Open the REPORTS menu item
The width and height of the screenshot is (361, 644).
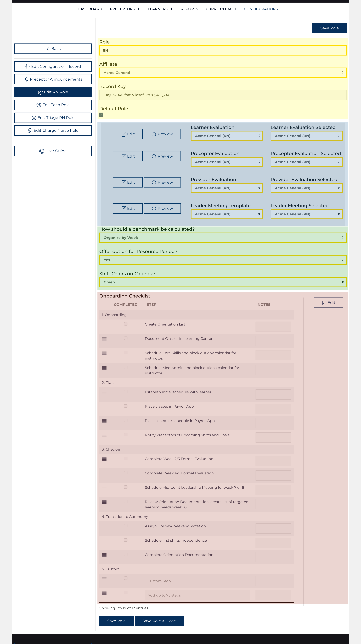point(189,9)
